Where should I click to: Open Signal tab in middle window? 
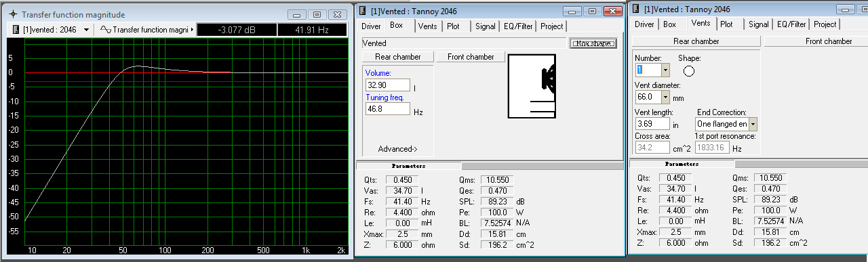[x=486, y=26]
